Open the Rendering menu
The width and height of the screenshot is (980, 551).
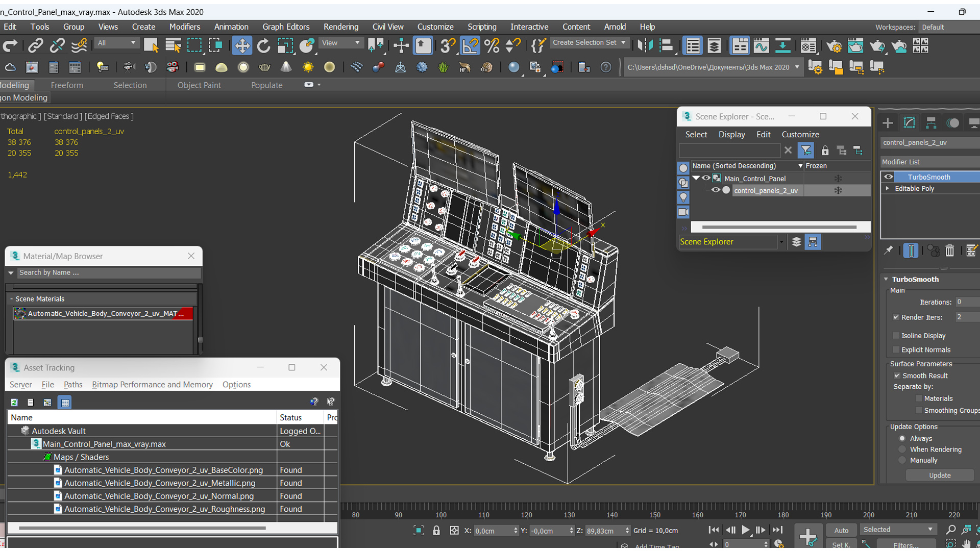coord(340,27)
